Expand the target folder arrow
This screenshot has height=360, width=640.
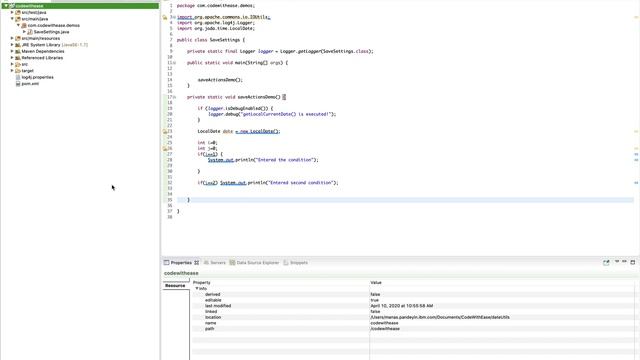coord(12,71)
